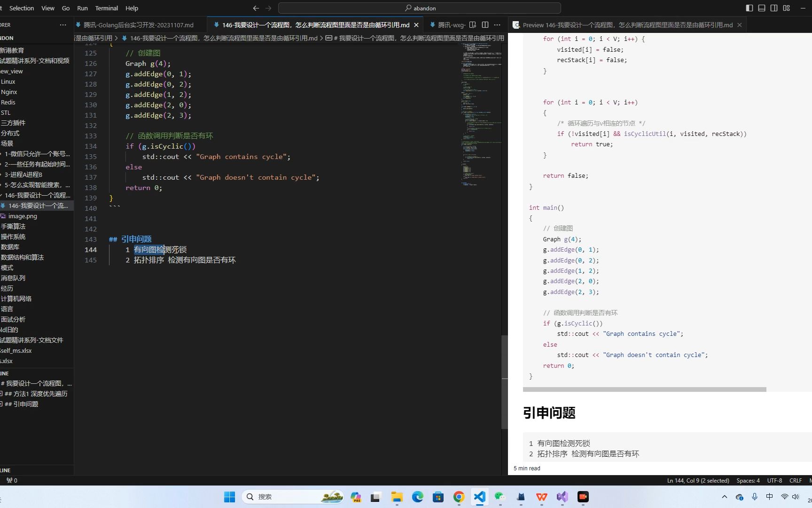The height and width of the screenshot is (508, 812).
Task: Open the Go menu
Action: [x=66, y=8]
